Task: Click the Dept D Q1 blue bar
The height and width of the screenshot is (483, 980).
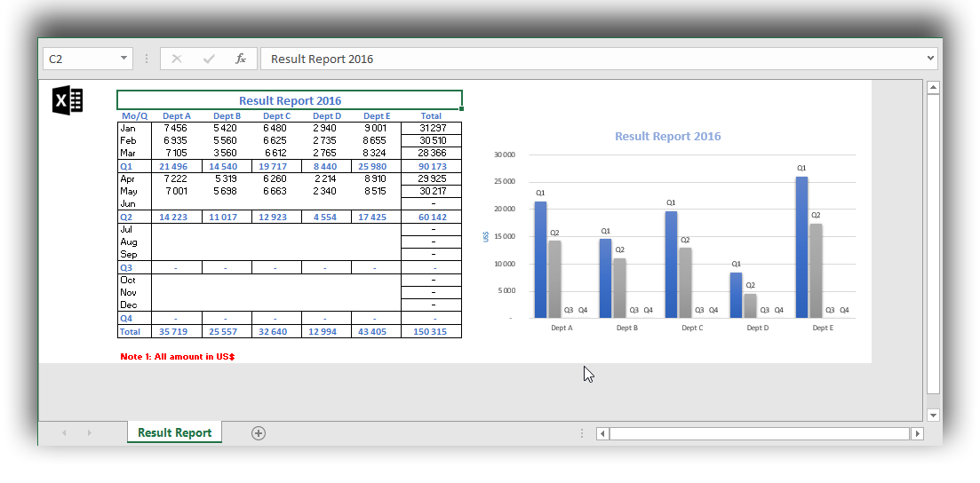Action: pyautogui.click(x=737, y=295)
